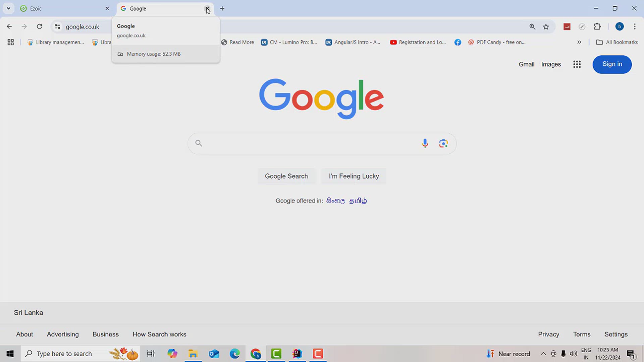The width and height of the screenshot is (644, 362).
Task: Open the Terms footer link
Action: [x=582, y=334]
